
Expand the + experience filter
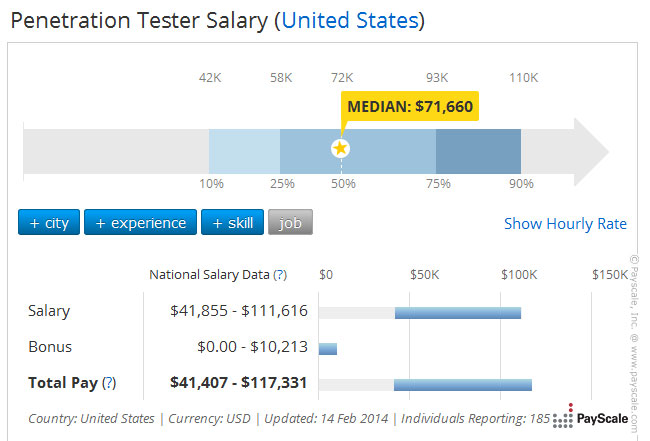[140, 222]
